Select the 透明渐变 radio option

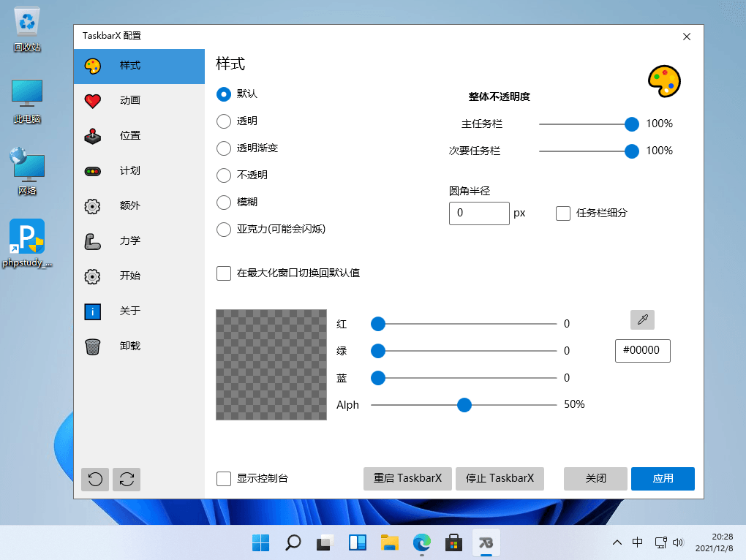[x=224, y=148]
